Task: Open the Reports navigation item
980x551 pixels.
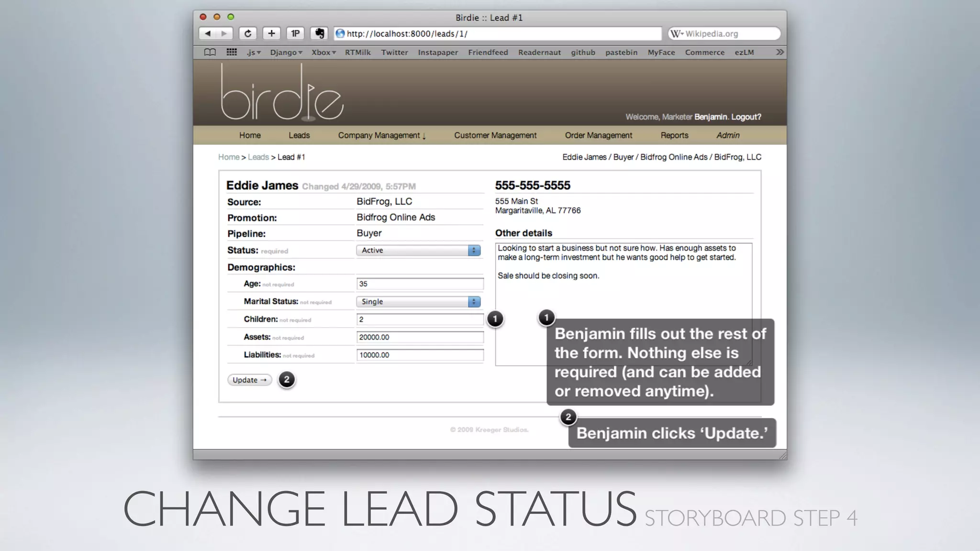Action: tap(674, 135)
